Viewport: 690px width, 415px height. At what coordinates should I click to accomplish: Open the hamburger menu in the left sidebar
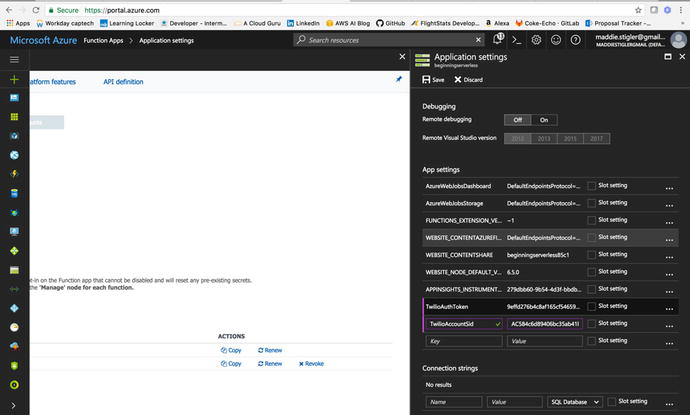click(14, 59)
